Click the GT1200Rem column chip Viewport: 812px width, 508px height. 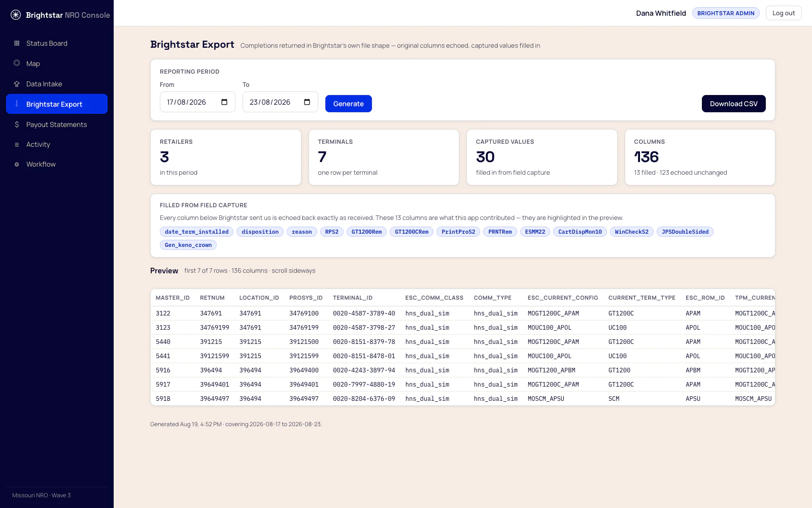tap(367, 232)
